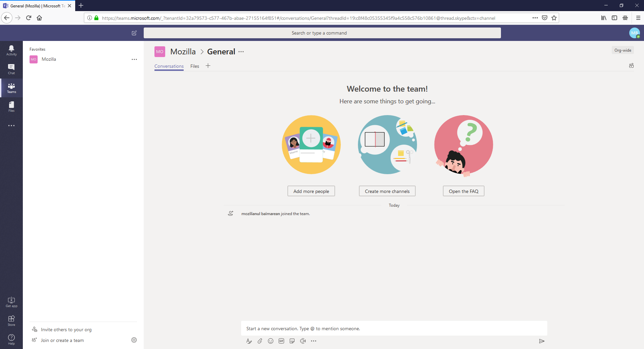Select the Conversations tab
The width and height of the screenshot is (644, 349).
click(x=169, y=66)
